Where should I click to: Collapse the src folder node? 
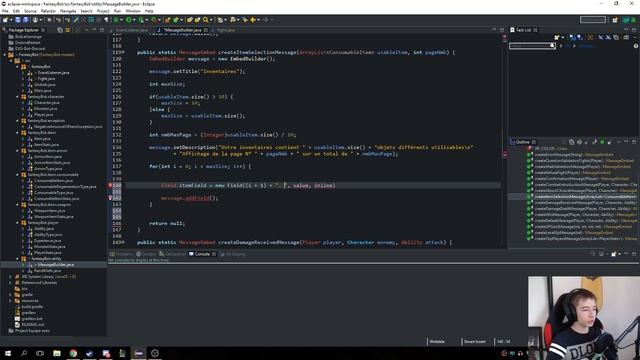11,61
